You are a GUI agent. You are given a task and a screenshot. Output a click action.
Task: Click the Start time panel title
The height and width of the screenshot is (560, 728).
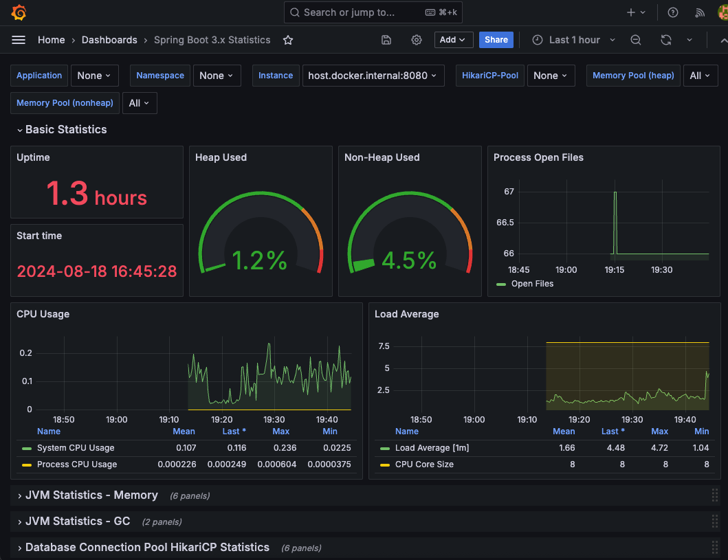(x=39, y=236)
